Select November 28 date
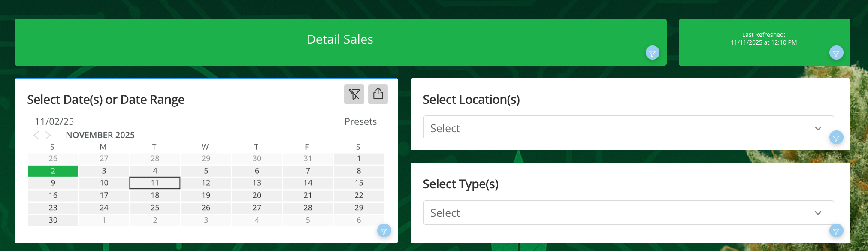This screenshot has width=868, height=251. tap(308, 208)
